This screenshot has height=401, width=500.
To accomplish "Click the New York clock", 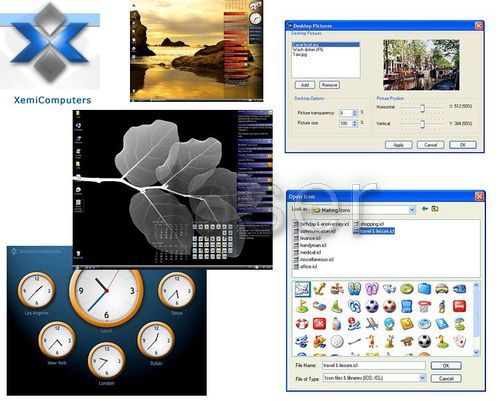I will (57, 340).
